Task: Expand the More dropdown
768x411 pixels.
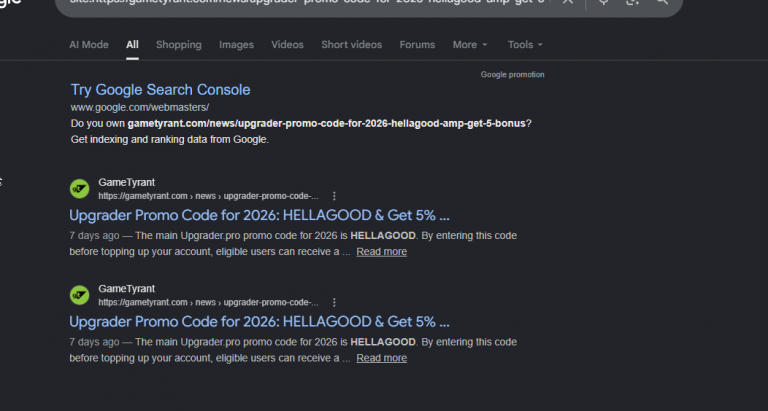Action: tap(470, 45)
